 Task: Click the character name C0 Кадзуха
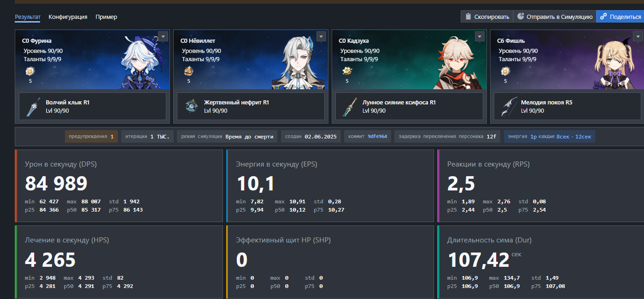point(354,41)
